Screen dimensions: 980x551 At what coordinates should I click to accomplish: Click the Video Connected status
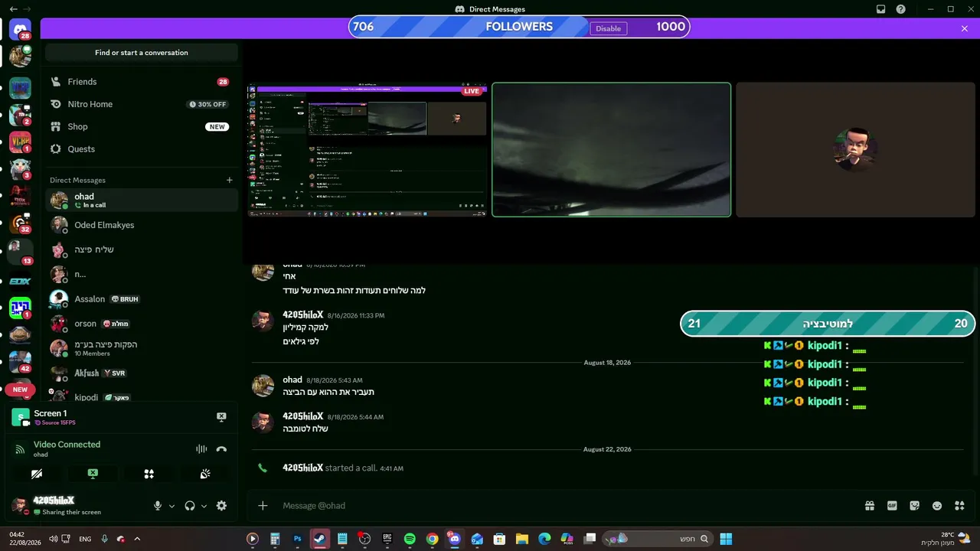(x=67, y=445)
